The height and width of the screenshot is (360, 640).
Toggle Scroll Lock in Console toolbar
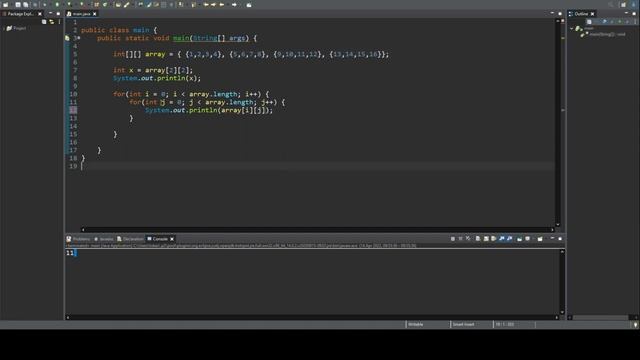pyautogui.click(x=486, y=239)
